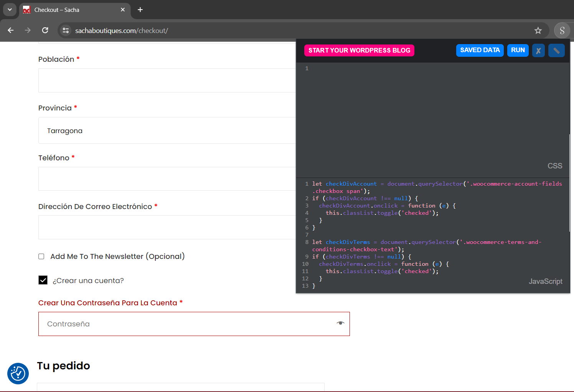Click the Tu pedido heading
The width and height of the screenshot is (574, 392).
[x=64, y=366]
